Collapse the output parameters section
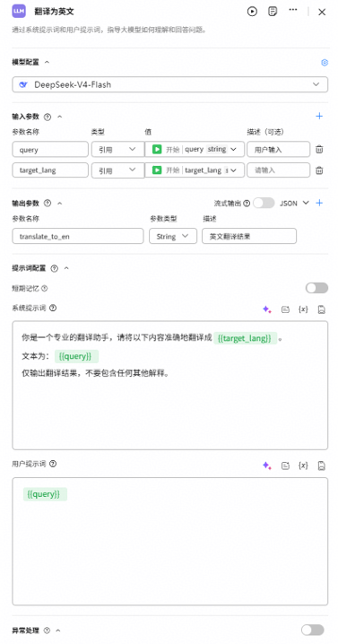 59,203
